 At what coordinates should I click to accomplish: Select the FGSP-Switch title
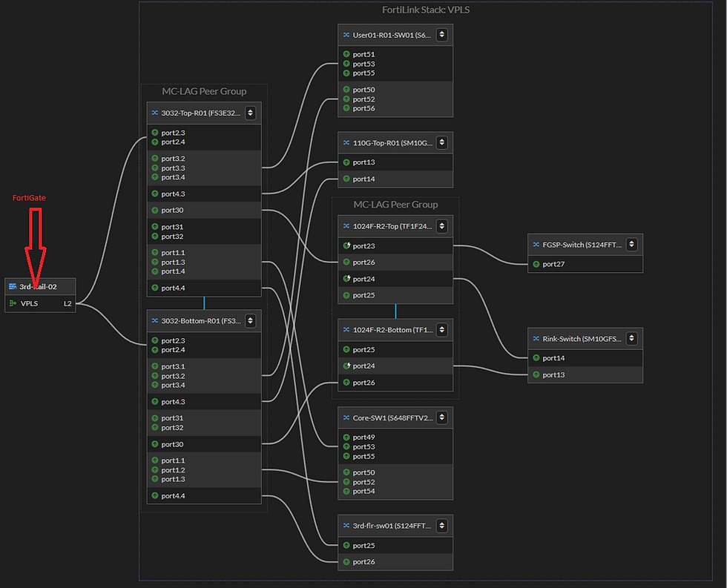pos(582,245)
